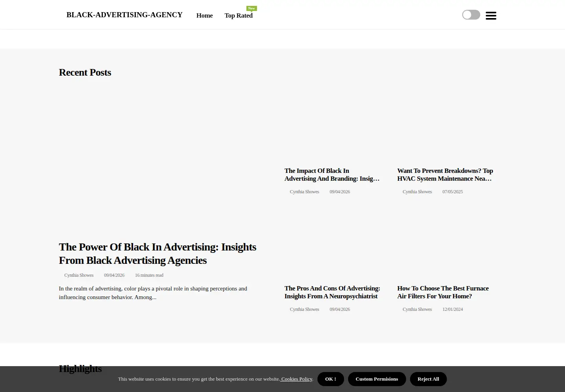The width and height of the screenshot is (565, 392).
Task: Open the Top Rated menu item
Action: (x=239, y=16)
